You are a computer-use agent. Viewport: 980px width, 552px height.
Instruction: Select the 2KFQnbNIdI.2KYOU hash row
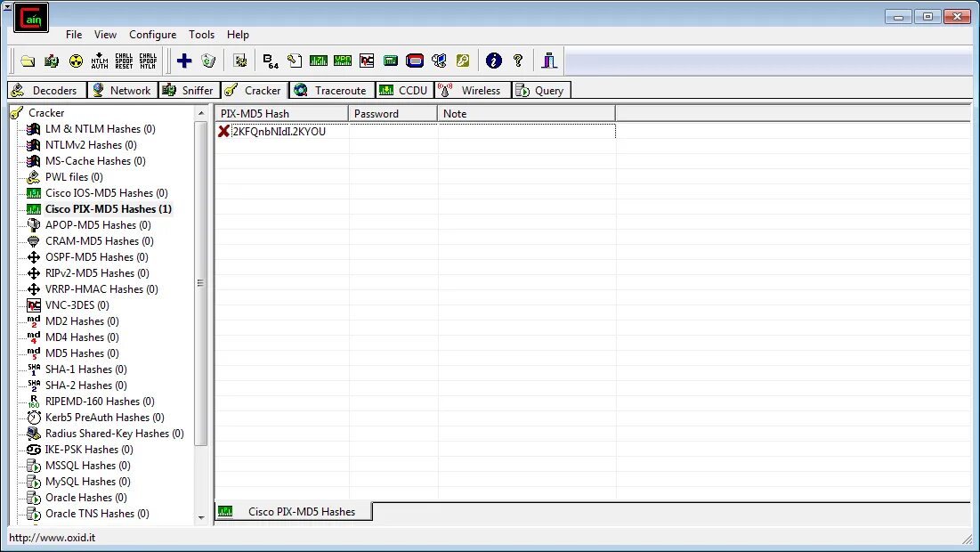(x=416, y=131)
